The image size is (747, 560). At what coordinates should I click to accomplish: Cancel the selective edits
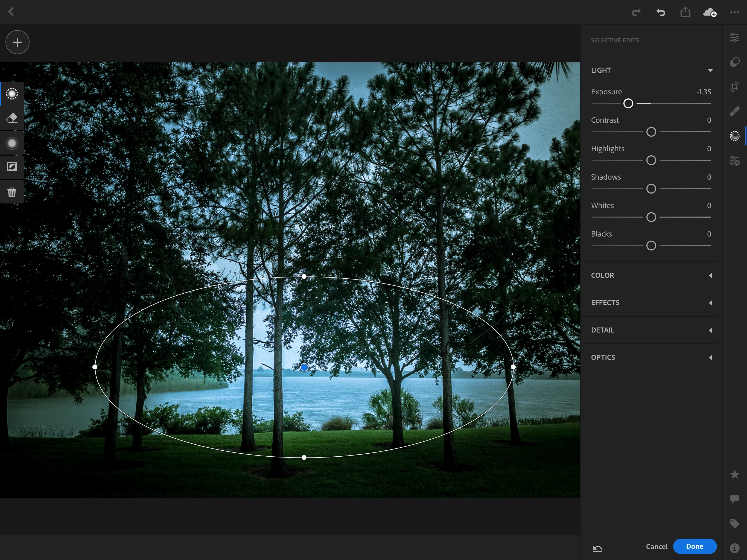(x=656, y=547)
